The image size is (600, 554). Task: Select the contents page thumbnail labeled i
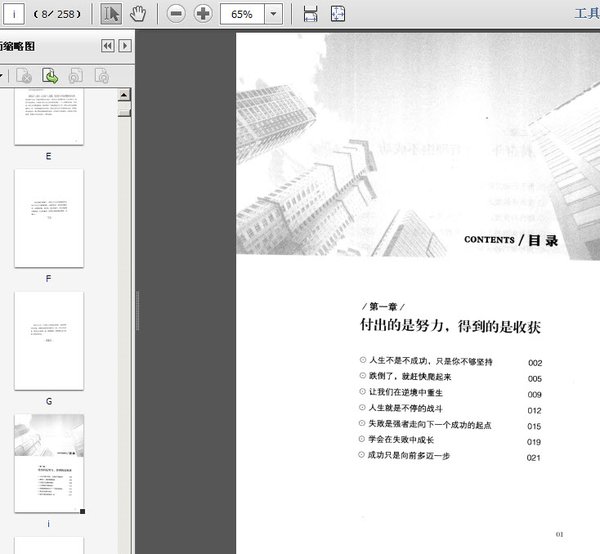[x=49, y=463]
